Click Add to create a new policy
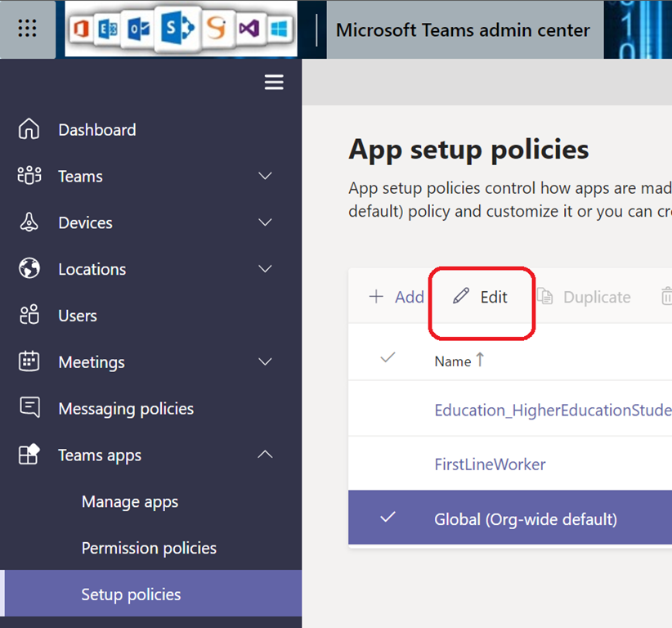 (x=396, y=297)
